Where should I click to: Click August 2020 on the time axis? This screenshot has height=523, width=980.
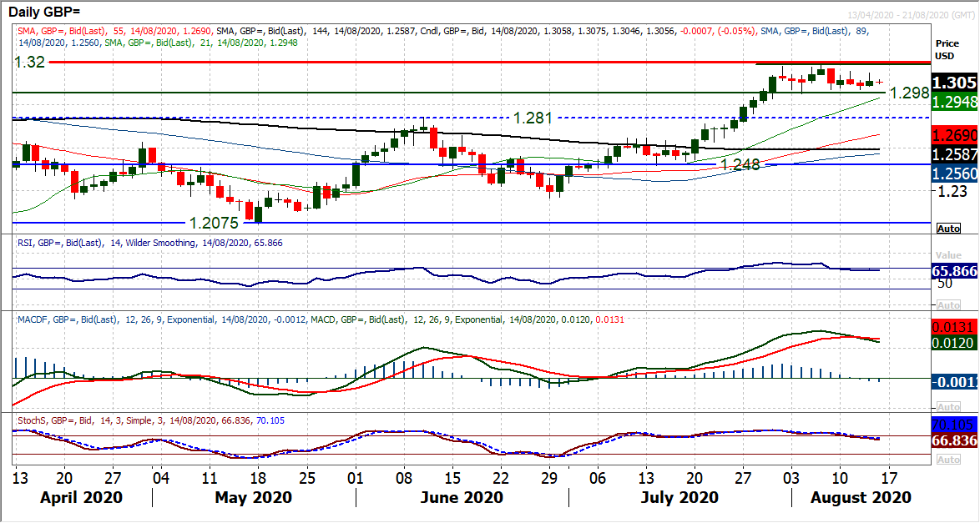862,497
